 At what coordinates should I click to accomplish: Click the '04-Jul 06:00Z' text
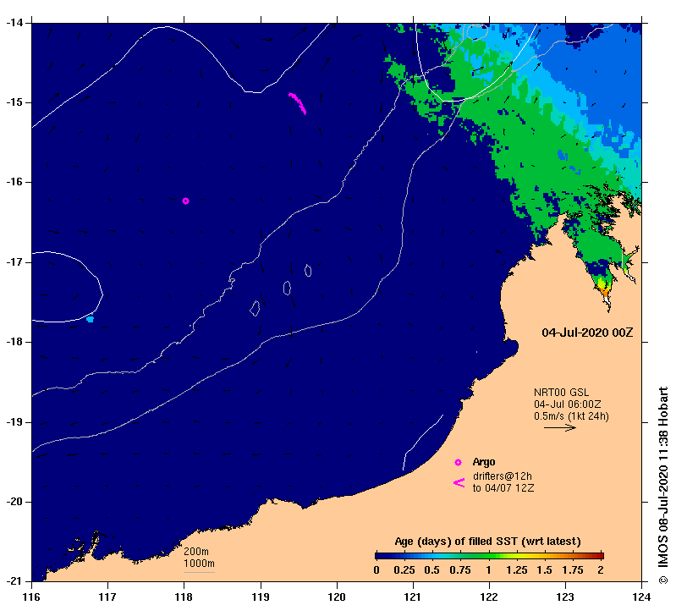(x=568, y=404)
